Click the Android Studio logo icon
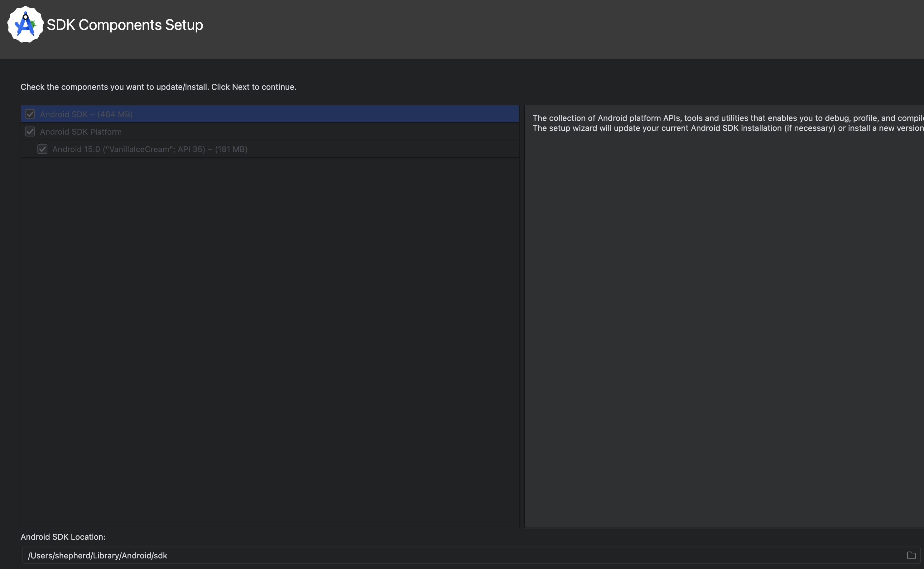 pyautogui.click(x=25, y=24)
